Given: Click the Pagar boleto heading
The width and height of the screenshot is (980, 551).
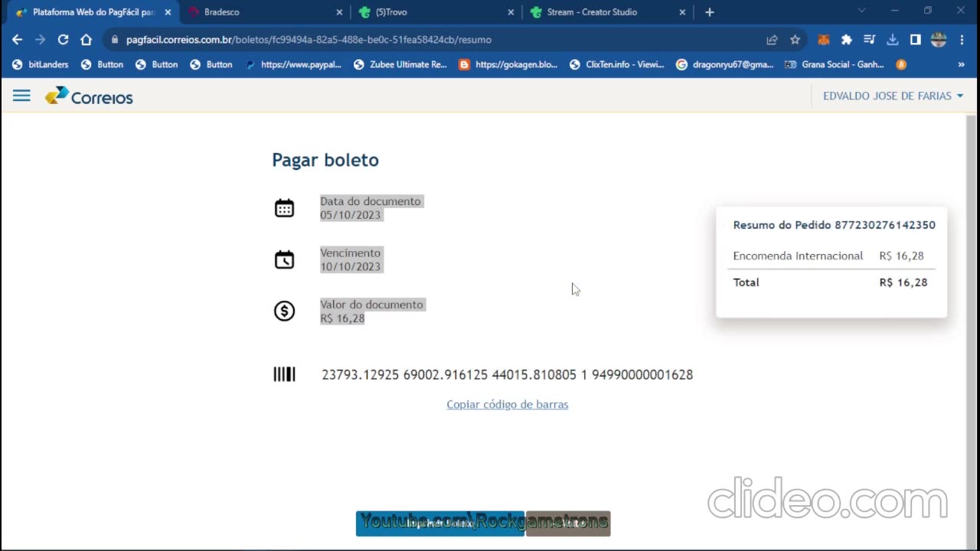Looking at the screenshot, I should (x=325, y=160).
